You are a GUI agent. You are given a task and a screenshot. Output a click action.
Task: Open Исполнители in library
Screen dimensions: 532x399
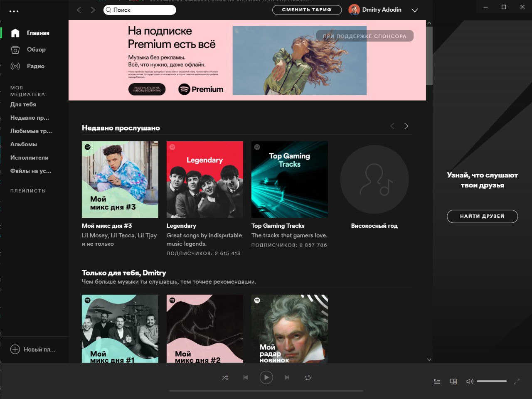pos(30,158)
